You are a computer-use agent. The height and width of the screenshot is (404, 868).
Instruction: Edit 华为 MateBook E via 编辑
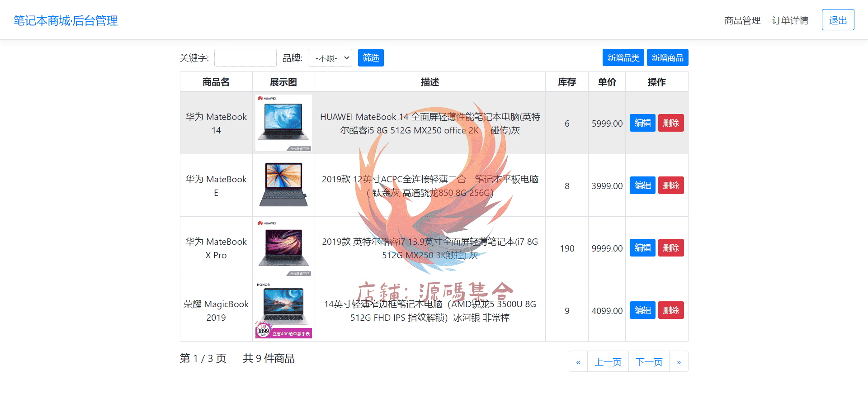642,185
